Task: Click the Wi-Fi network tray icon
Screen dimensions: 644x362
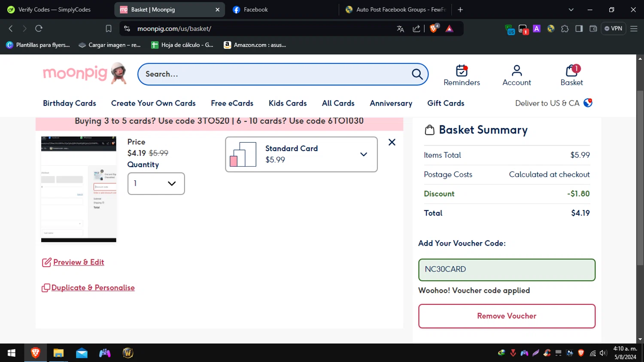Action: pyautogui.click(x=592, y=353)
